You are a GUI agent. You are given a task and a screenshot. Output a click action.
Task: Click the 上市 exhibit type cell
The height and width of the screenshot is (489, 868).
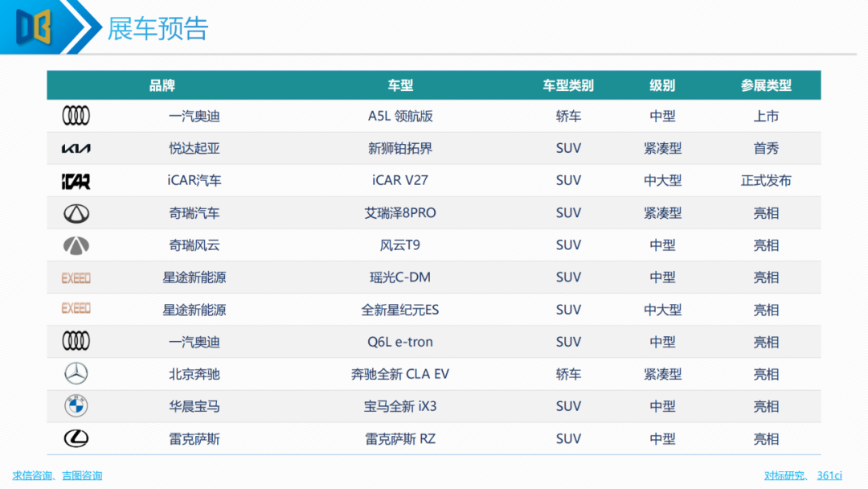[x=766, y=117]
